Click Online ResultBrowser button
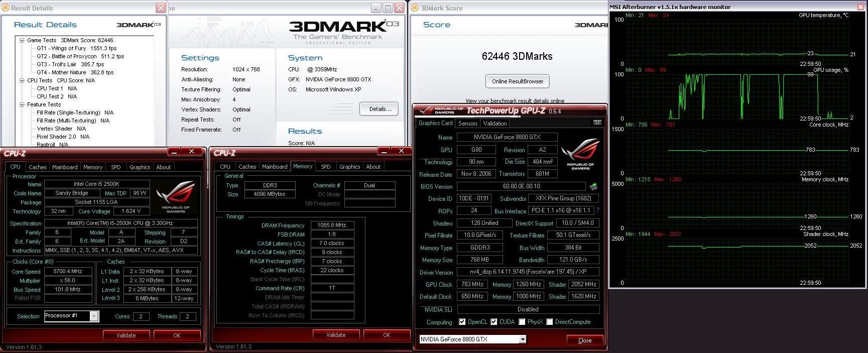 (517, 81)
